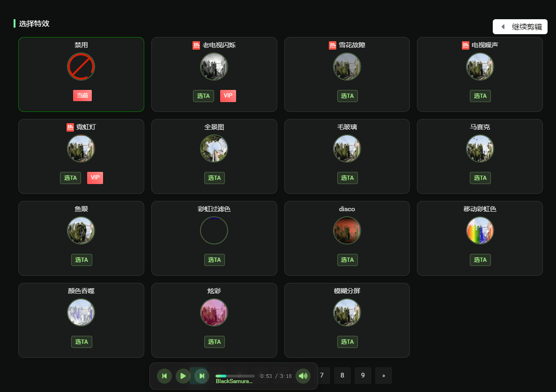The image size is (556, 392).
Task: Click 继续剪辑 button to continue editing
Action: point(520,27)
